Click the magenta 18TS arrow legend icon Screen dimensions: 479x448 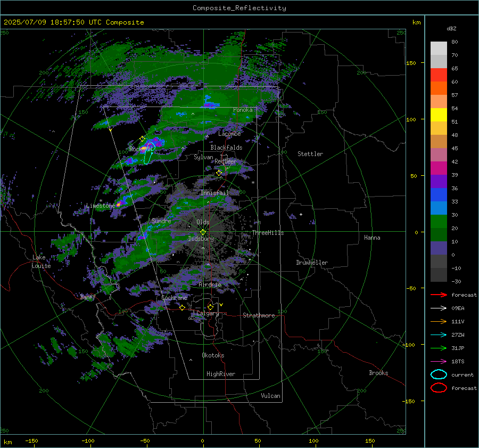coord(439,362)
